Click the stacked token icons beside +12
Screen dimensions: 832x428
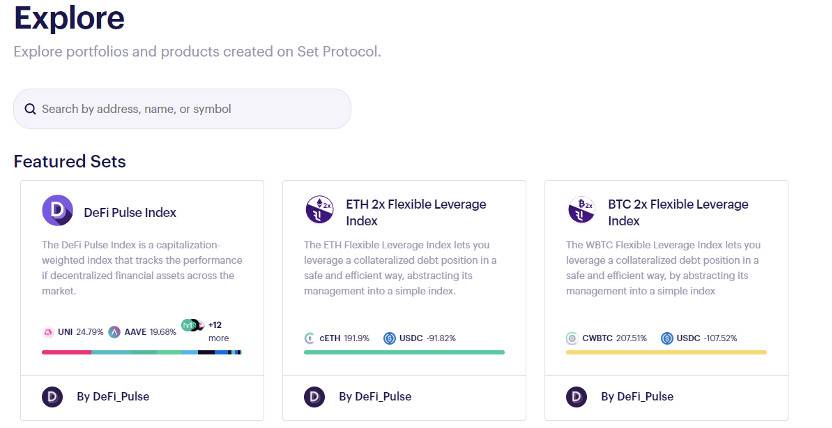(193, 325)
